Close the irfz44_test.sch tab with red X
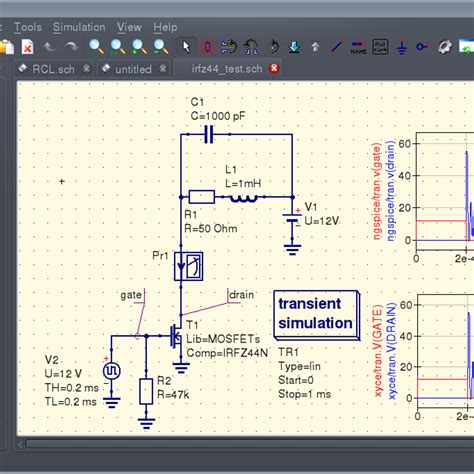This screenshot has height=474, width=474. 274,68
